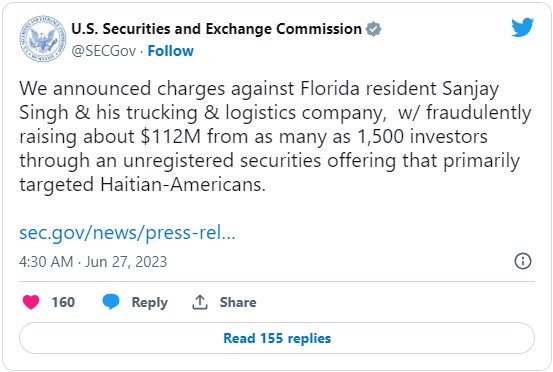Viewport: 553px width, 372px height.
Task: Follow the @SECGov account
Action: [x=171, y=51]
